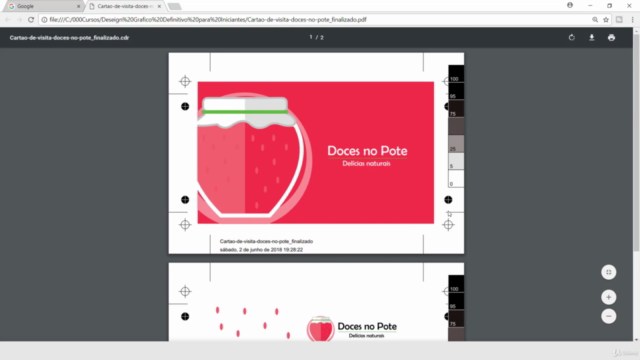Reload the current page
640x360 pixels.
[31, 20]
